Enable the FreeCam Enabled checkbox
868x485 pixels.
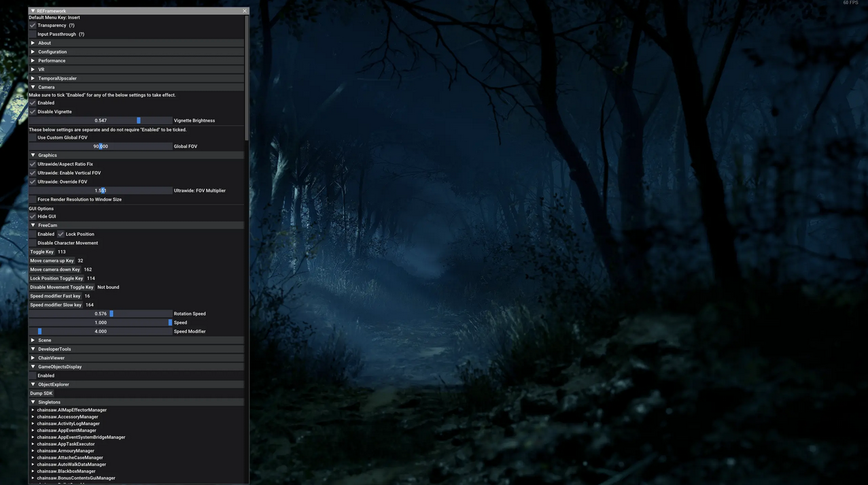click(x=33, y=234)
